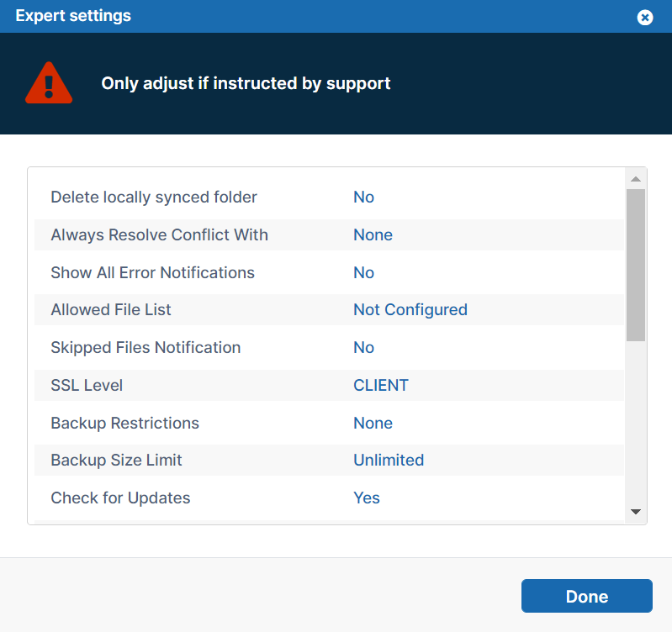Open the Always Resolve Conflict With value
This screenshot has width=672, height=632.
click(373, 235)
